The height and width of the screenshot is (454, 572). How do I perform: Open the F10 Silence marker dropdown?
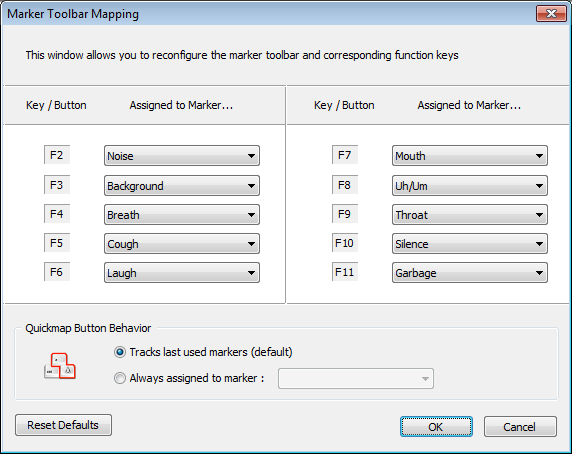pos(470,244)
